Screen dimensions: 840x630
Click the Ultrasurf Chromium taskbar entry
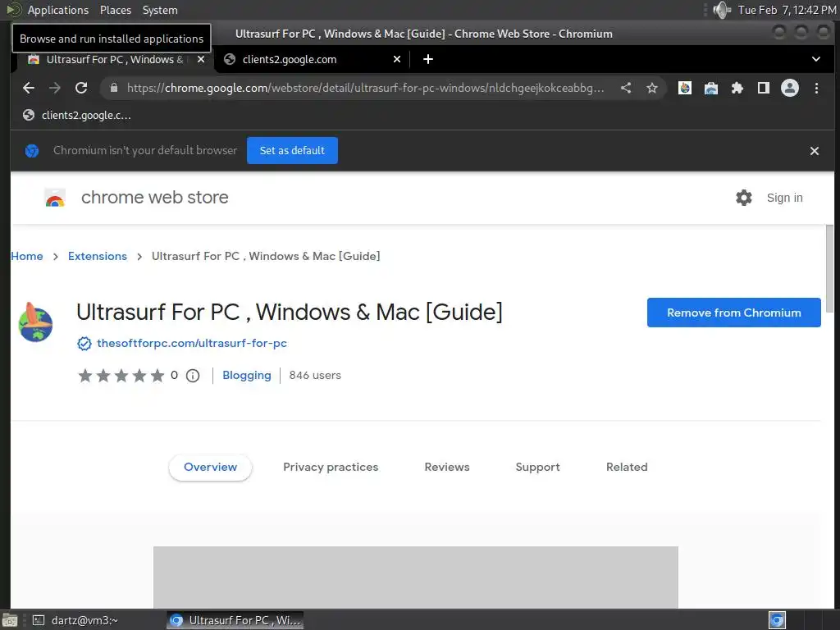(235, 620)
